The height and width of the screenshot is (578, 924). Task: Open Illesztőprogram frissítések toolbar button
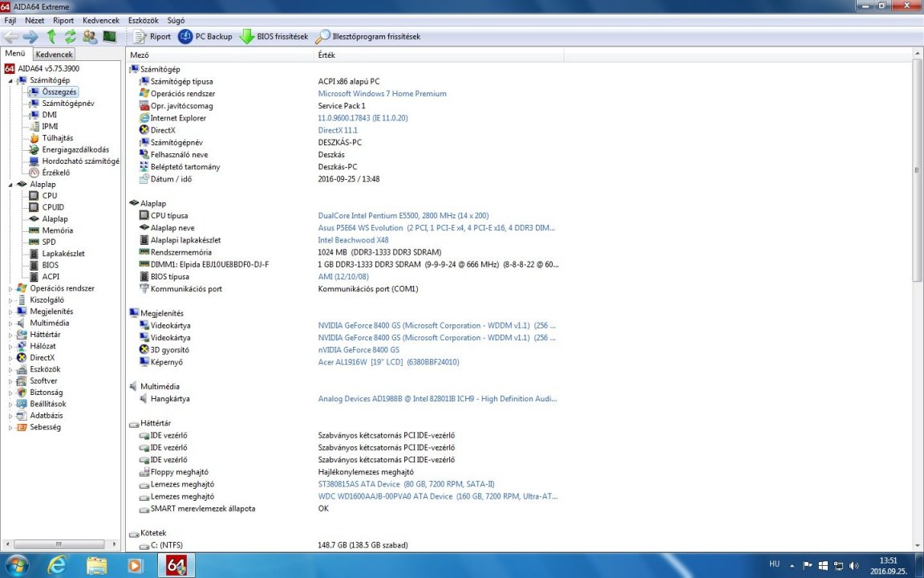coord(368,37)
